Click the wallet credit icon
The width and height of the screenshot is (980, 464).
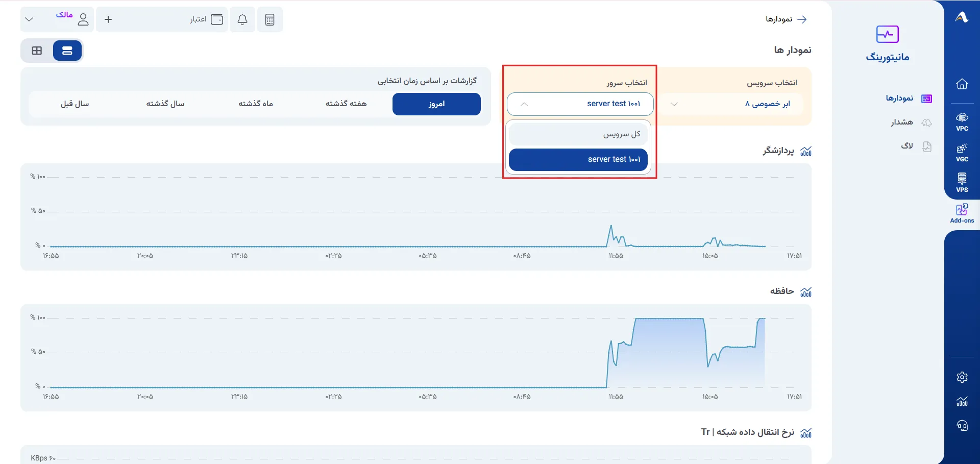coord(217,19)
